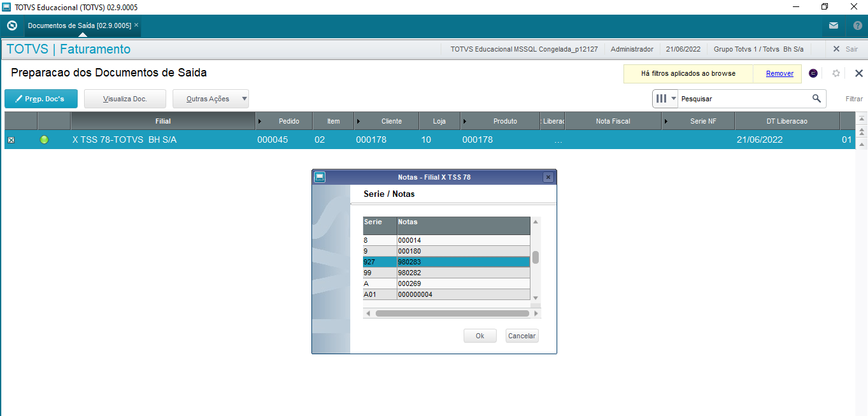This screenshot has height=416, width=868.
Task: Click the Serie column header in Notas
Action: 380,226
